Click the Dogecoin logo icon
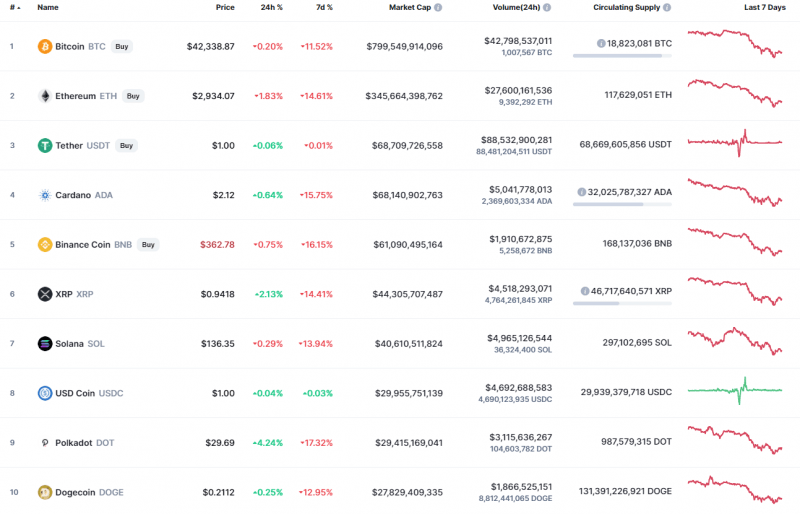The image size is (800, 514). click(44, 492)
